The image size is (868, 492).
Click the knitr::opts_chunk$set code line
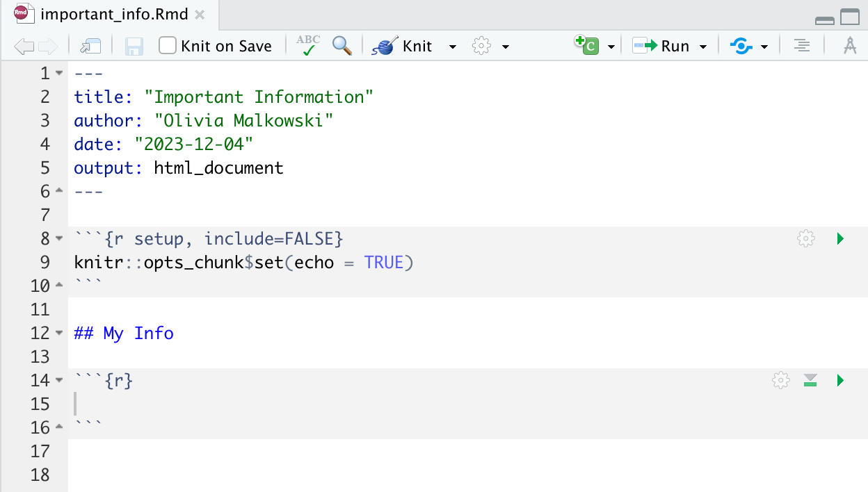(x=243, y=263)
